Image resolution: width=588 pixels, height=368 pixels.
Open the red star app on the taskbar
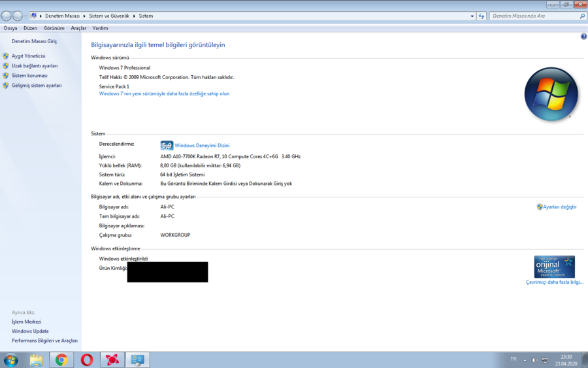112,360
